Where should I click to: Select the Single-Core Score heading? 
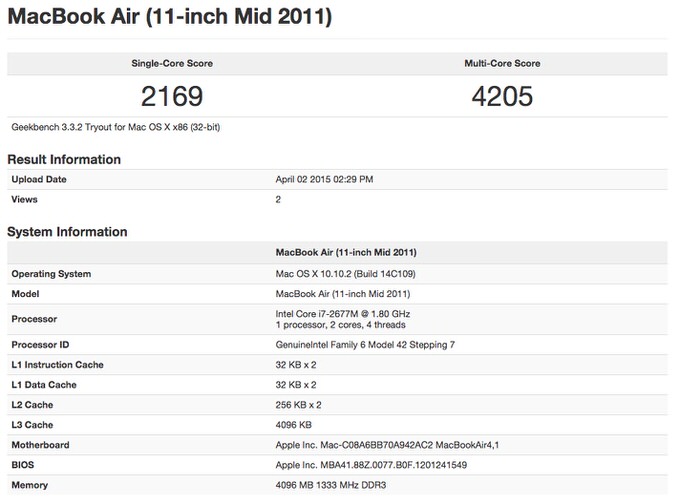(172, 63)
